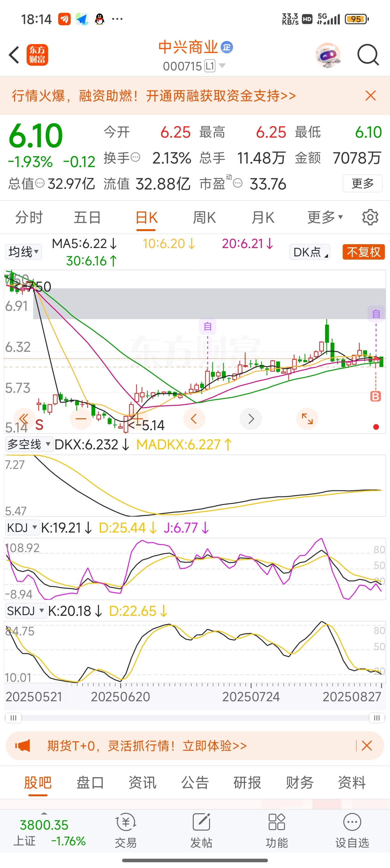
Task: Close the 两融 promotional banner
Action: tap(370, 96)
